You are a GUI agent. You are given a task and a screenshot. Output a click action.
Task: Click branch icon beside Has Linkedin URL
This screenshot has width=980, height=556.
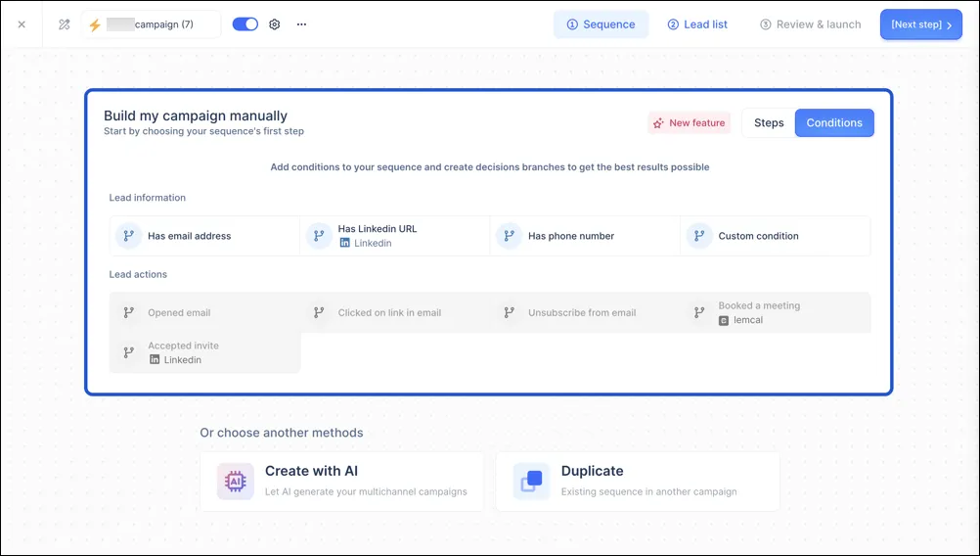pyautogui.click(x=319, y=236)
